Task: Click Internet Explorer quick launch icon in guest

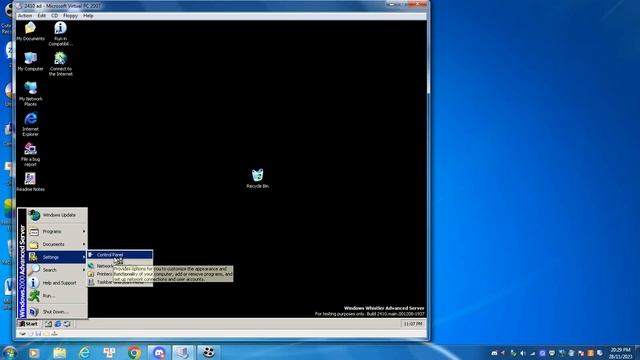Action: [58, 324]
